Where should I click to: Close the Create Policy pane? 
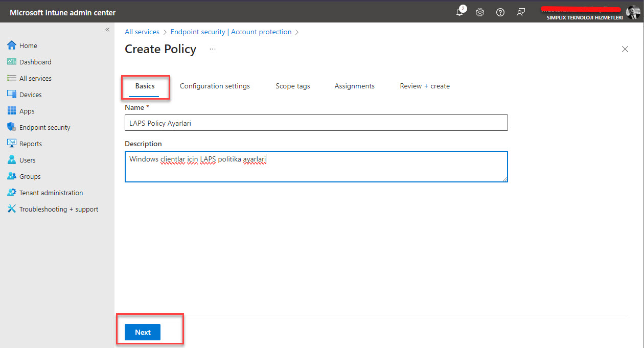(x=625, y=49)
